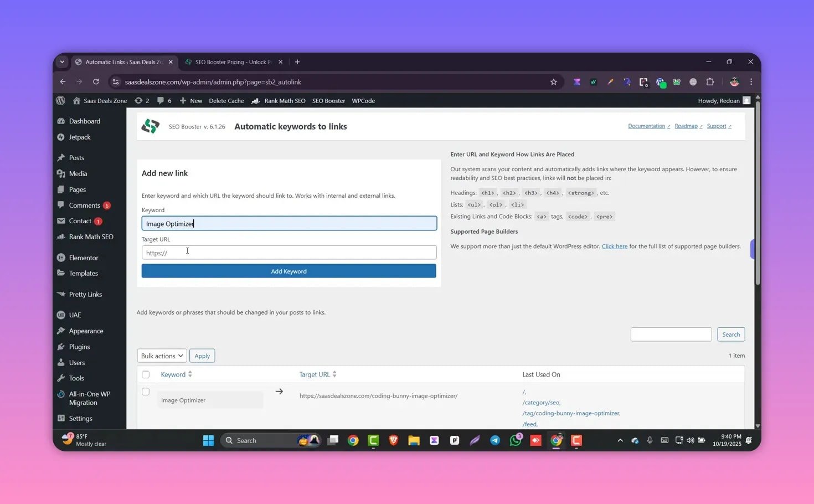Open the Documentation link
This screenshot has height=504, width=814.
click(646, 126)
